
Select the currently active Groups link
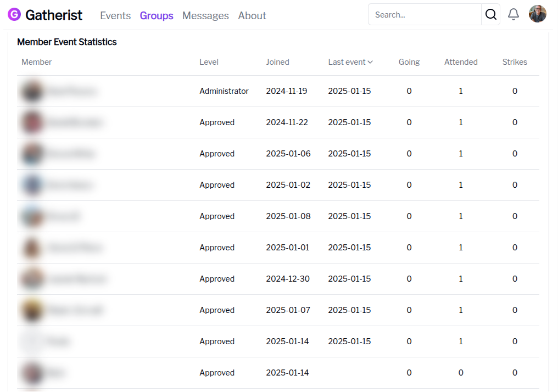coord(157,15)
